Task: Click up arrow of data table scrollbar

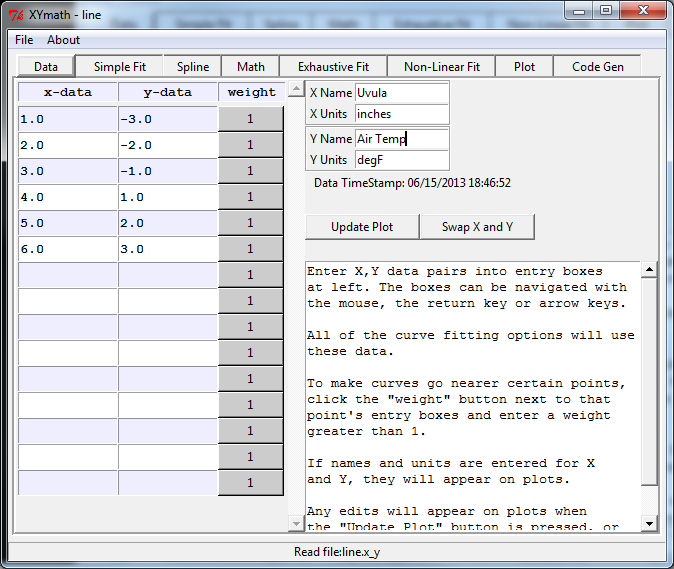Action: tap(295, 90)
